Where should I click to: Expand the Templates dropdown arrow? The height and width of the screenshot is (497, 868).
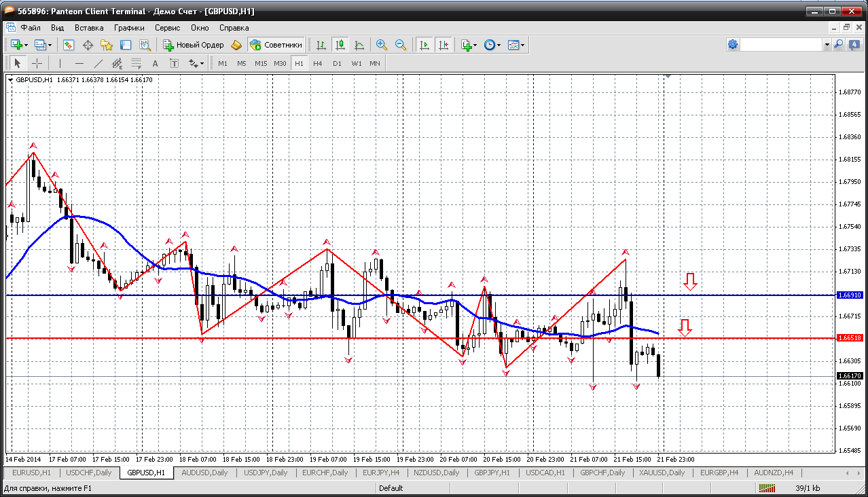523,45
